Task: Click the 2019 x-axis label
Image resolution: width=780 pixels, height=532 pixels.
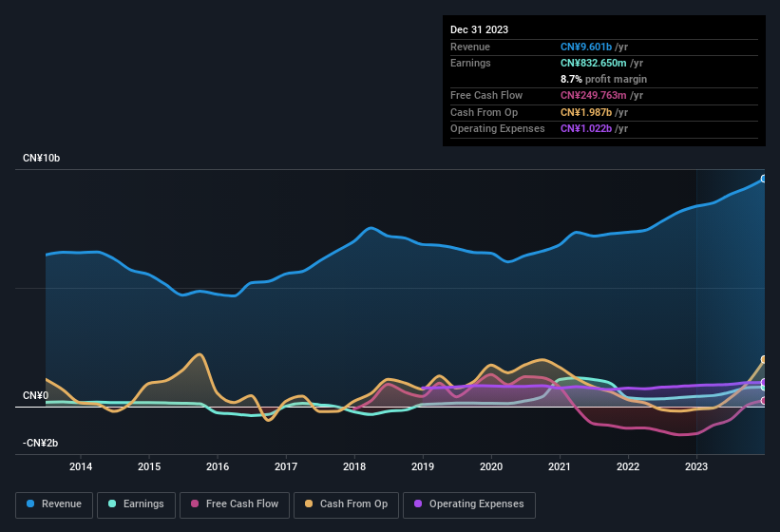Action: (423, 466)
